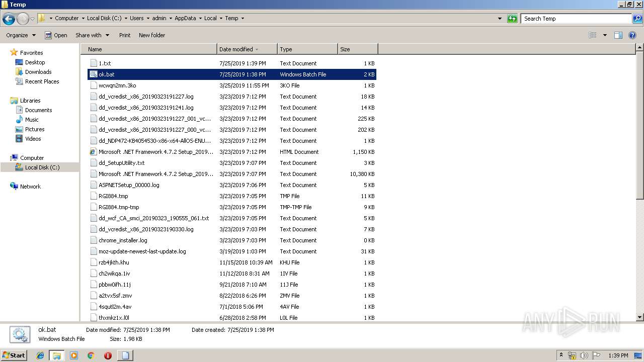Open the Organize dropdown menu

pos(21,35)
